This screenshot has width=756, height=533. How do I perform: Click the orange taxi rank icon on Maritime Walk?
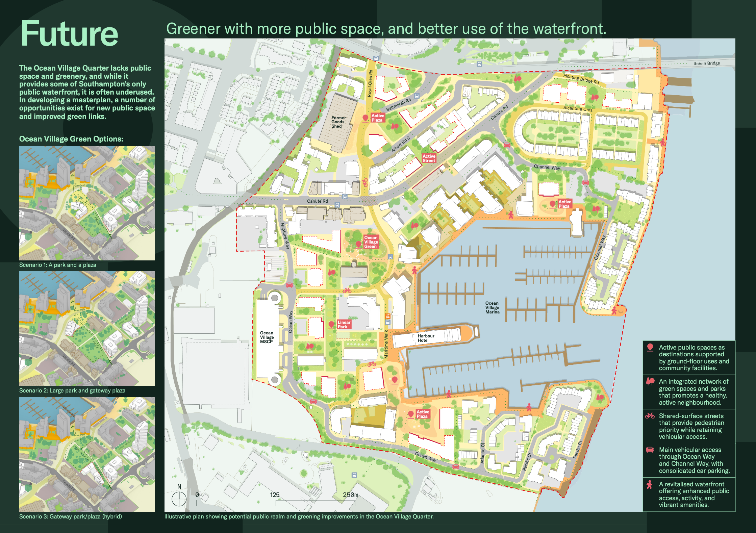[x=388, y=316]
